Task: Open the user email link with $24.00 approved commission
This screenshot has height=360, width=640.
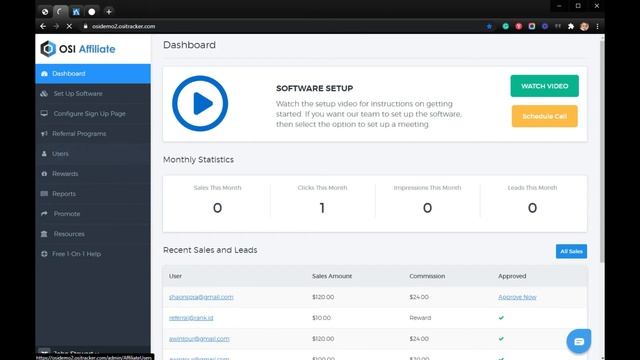Action: 199,339
